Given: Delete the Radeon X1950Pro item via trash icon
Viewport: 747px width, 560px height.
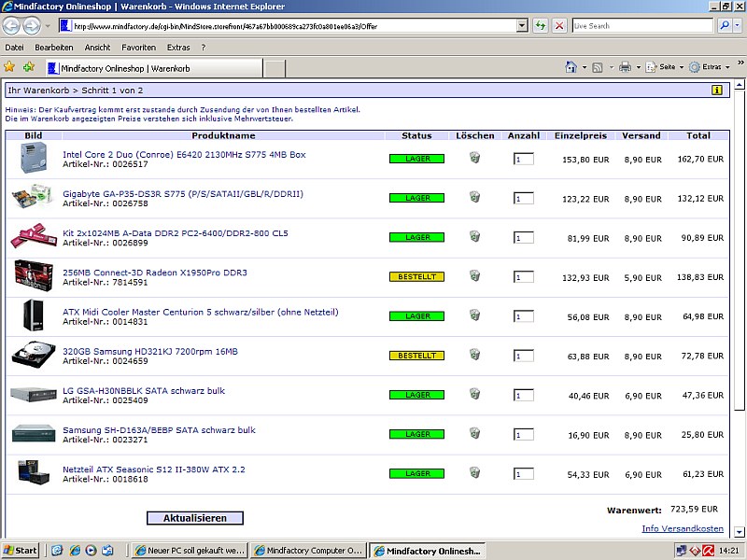Looking at the screenshot, I should coord(474,276).
